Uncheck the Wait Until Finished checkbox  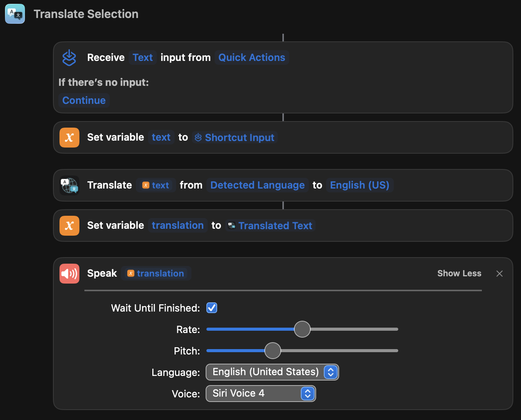coord(212,308)
